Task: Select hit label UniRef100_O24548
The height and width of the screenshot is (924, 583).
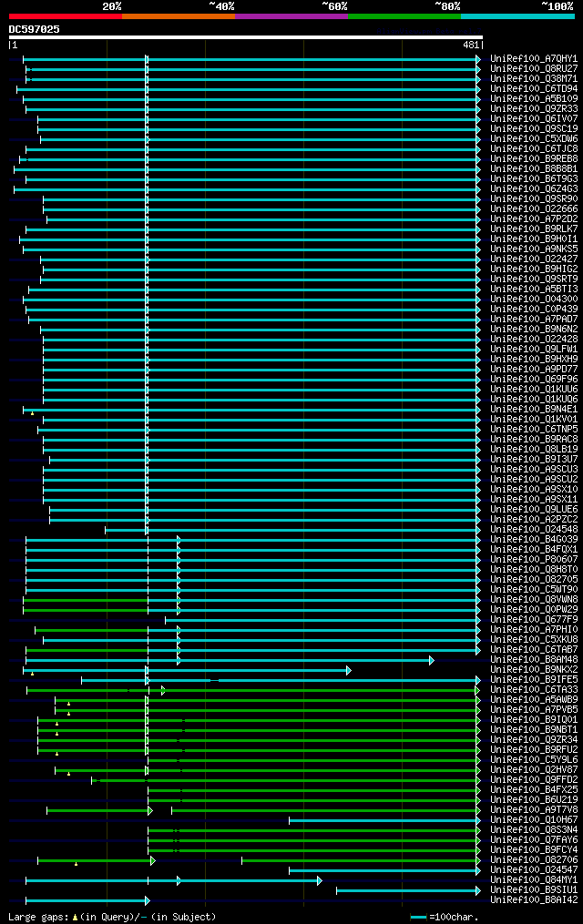Action: (x=534, y=530)
